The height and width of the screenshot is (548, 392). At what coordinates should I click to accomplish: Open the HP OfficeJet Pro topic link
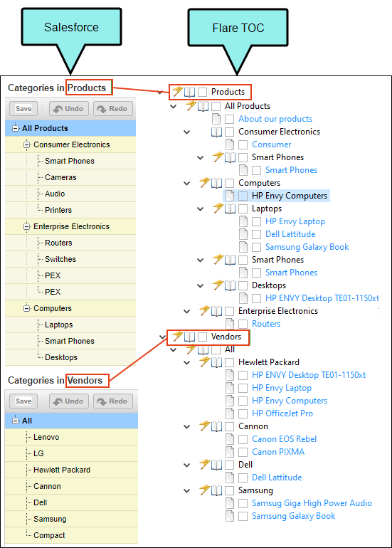click(282, 413)
